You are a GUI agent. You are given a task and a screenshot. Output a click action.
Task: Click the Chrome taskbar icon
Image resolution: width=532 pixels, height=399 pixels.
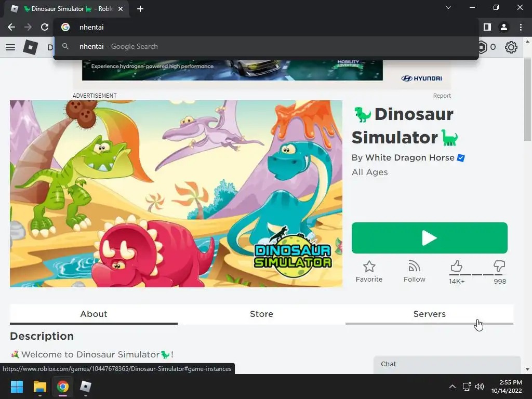click(62, 387)
